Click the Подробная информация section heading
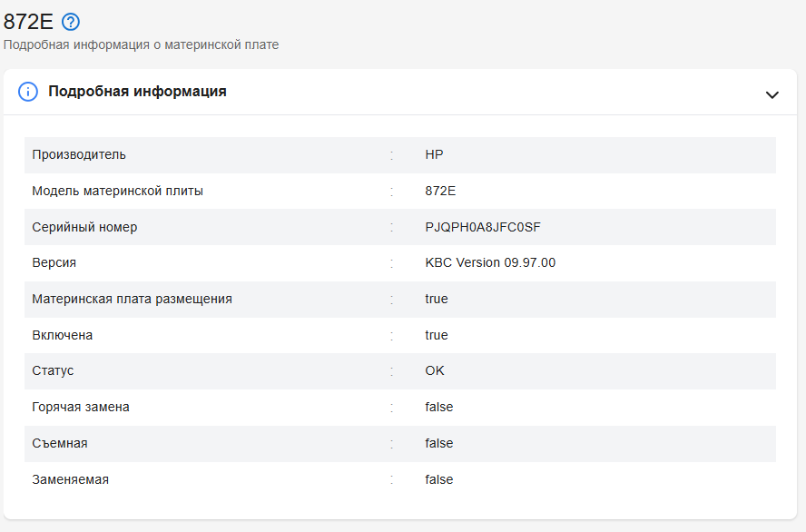The image size is (806, 532). click(137, 92)
